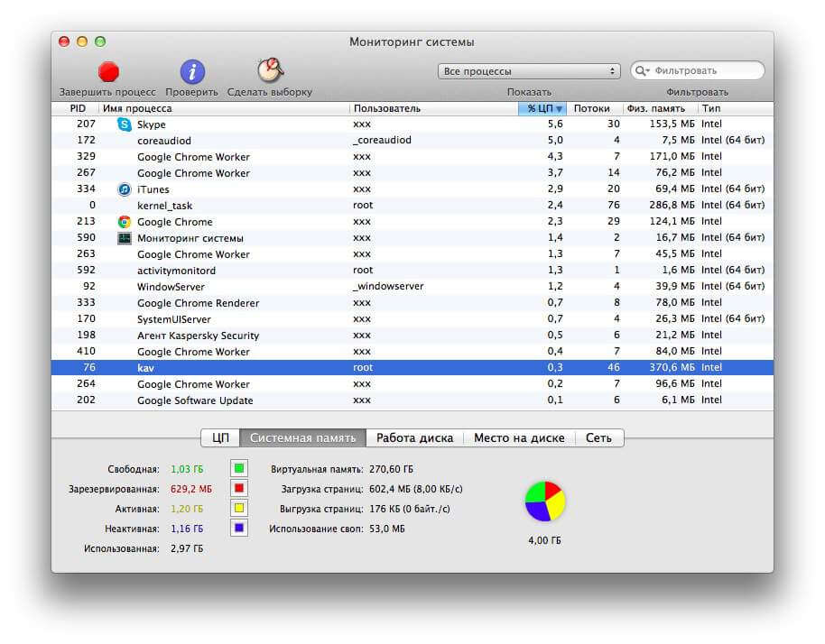Select the SystemUIServer process row
This screenshot has height=644, width=825.
pos(412,319)
